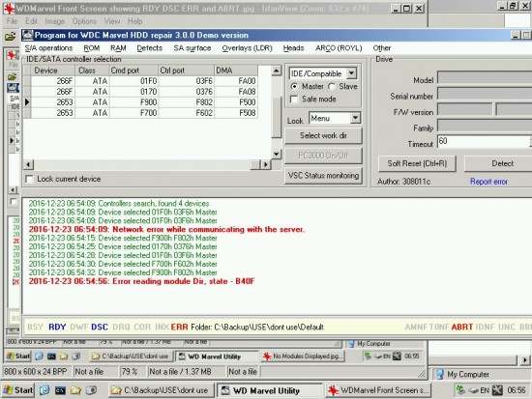Click the My Computer icon in the lower-right status pane
The height and width of the screenshot is (399, 532).
tap(440, 374)
